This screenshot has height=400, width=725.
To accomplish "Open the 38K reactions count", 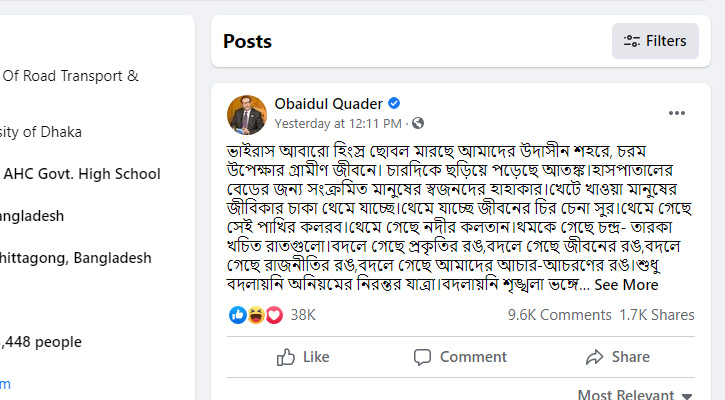I will click(x=303, y=315).
